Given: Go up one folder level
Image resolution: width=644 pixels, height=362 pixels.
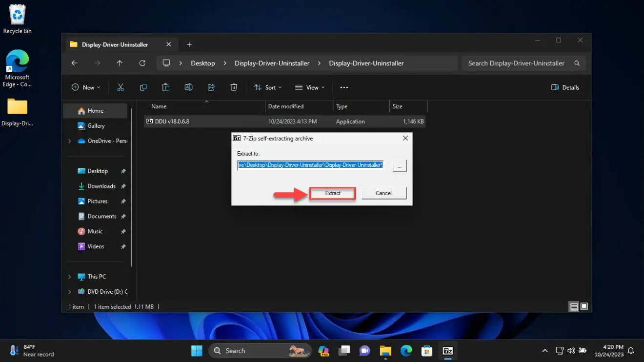Looking at the screenshot, I should 120,63.
